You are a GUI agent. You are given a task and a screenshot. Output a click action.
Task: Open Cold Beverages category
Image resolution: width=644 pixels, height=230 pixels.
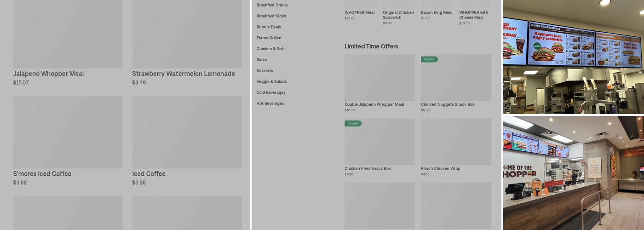click(271, 93)
